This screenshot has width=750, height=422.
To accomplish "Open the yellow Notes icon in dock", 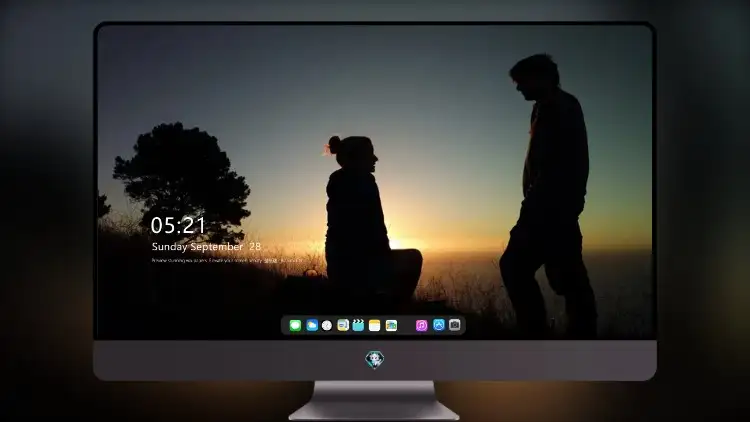I will [x=375, y=325].
